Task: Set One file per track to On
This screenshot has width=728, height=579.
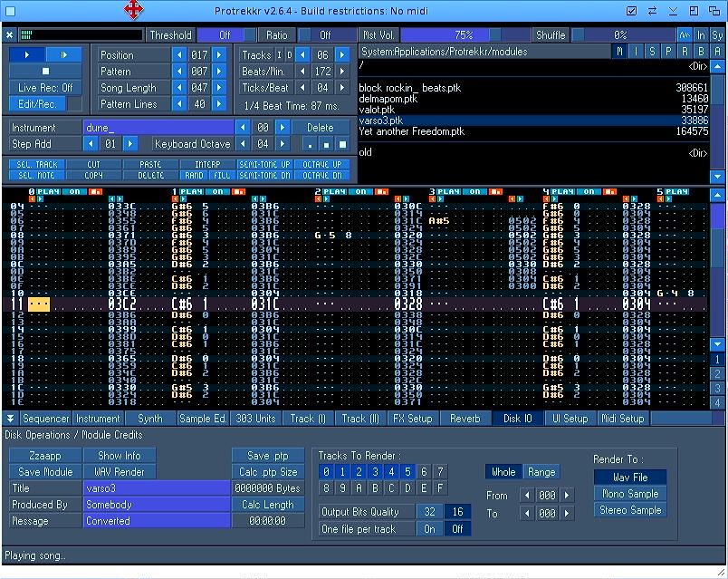Action: (429, 529)
